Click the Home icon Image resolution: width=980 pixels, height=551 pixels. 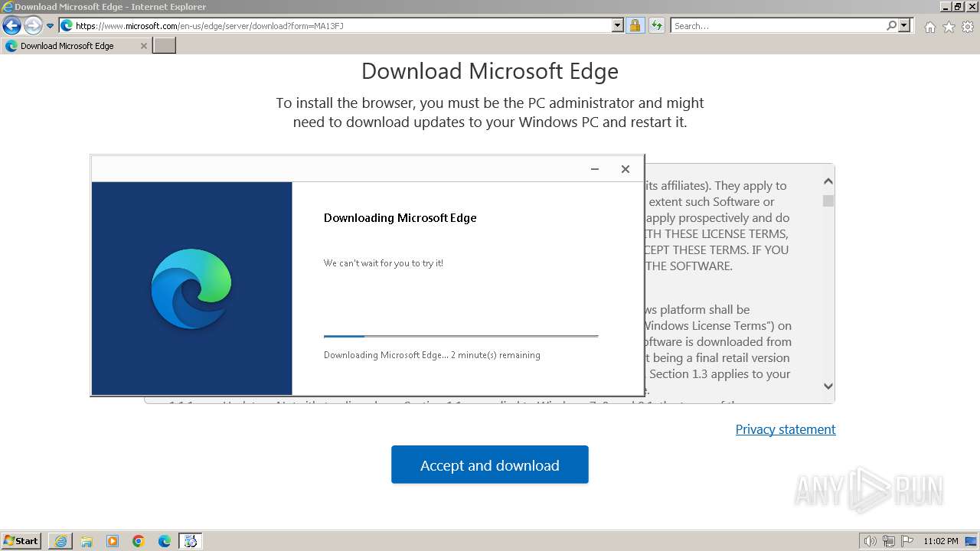pos(929,27)
